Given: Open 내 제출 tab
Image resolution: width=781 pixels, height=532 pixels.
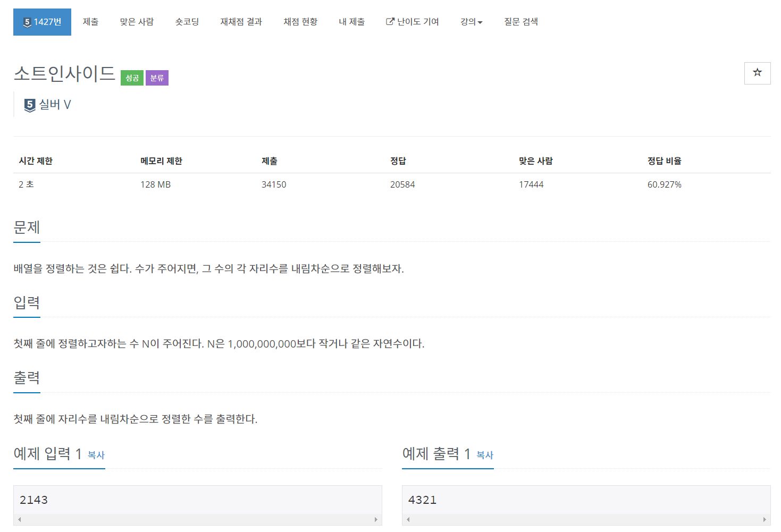Looking at the screenshot, I should tap(352, 22).
